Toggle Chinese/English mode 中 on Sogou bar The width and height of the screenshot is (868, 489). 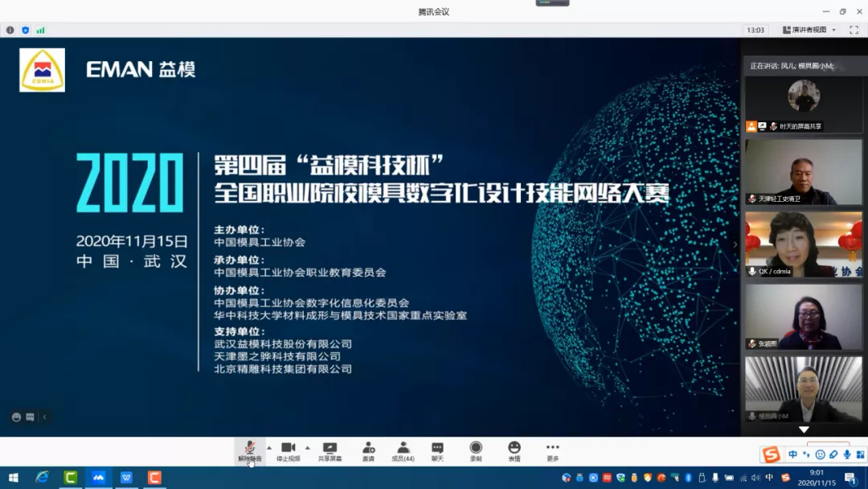coord(792,454)
